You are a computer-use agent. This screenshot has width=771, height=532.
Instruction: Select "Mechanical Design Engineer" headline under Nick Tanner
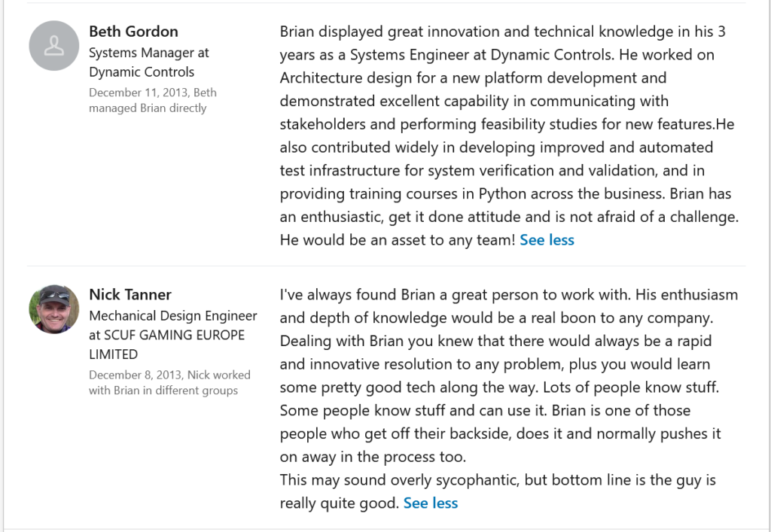pyautogui.click(x=173, y=316)
